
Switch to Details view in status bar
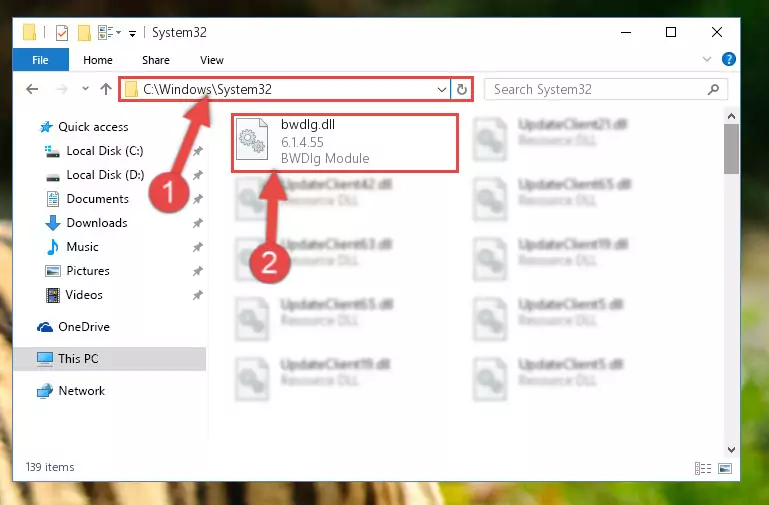(703, 468)
